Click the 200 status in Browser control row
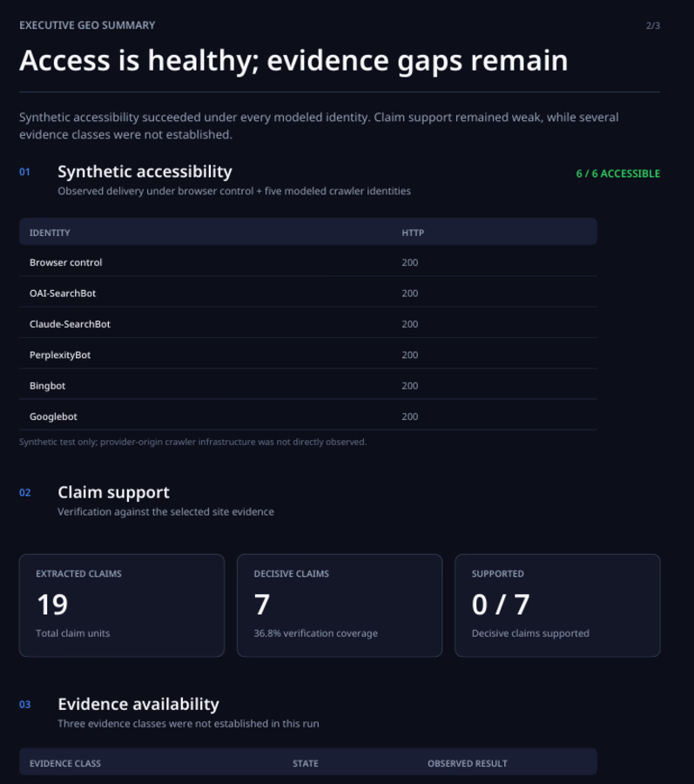 point(410,262)
